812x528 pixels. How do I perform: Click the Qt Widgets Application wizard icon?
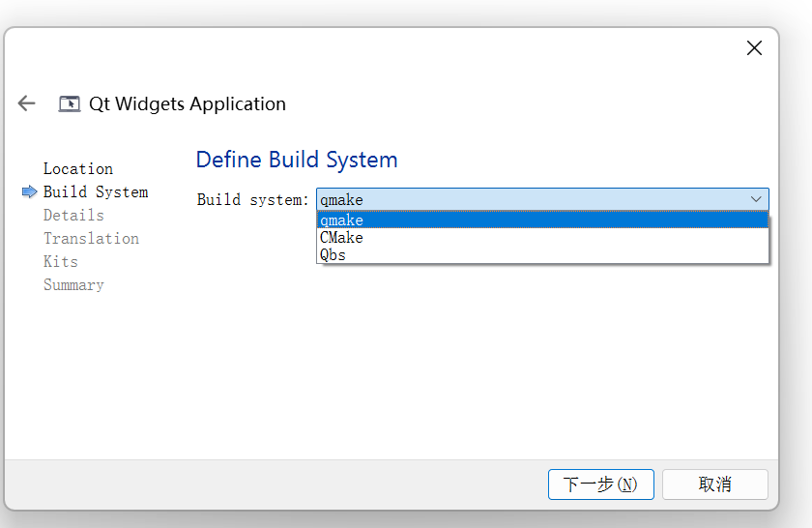tap(70, 103)
